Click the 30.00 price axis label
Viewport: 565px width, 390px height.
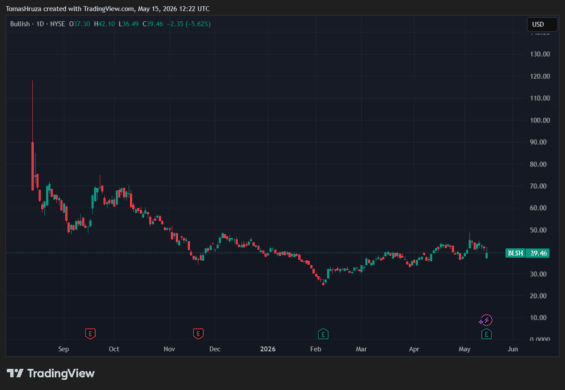[538, 274]
